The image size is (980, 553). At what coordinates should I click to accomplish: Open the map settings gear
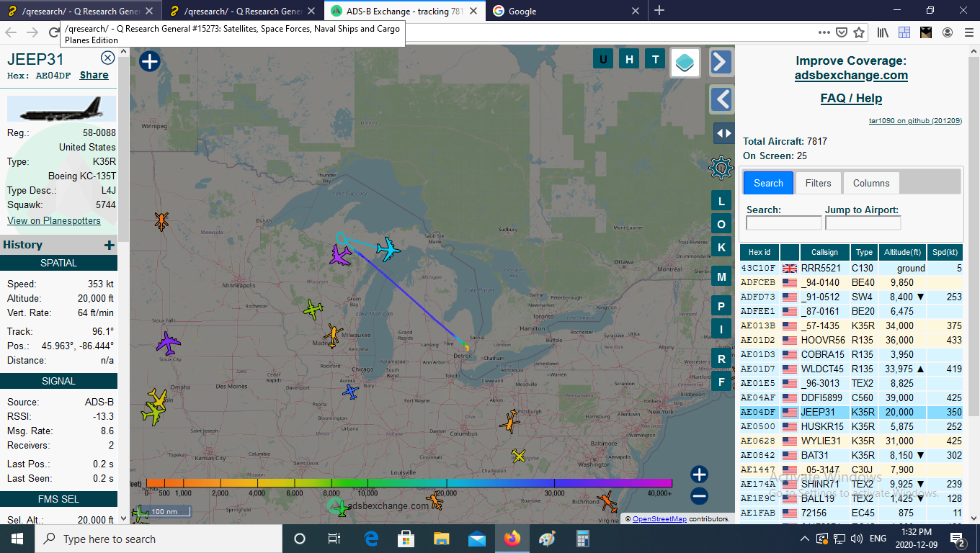(x=721, y=168)
